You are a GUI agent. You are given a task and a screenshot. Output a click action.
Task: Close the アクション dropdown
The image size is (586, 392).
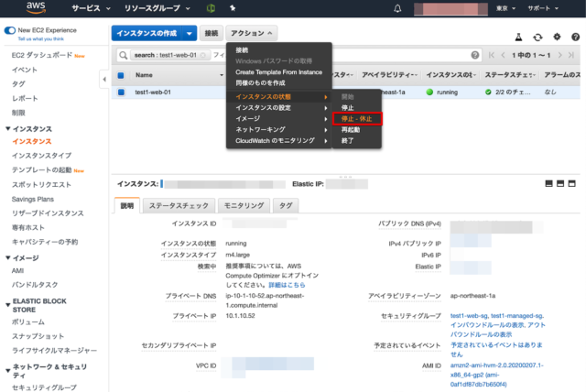pyautogui.click(x=251, y=33)
